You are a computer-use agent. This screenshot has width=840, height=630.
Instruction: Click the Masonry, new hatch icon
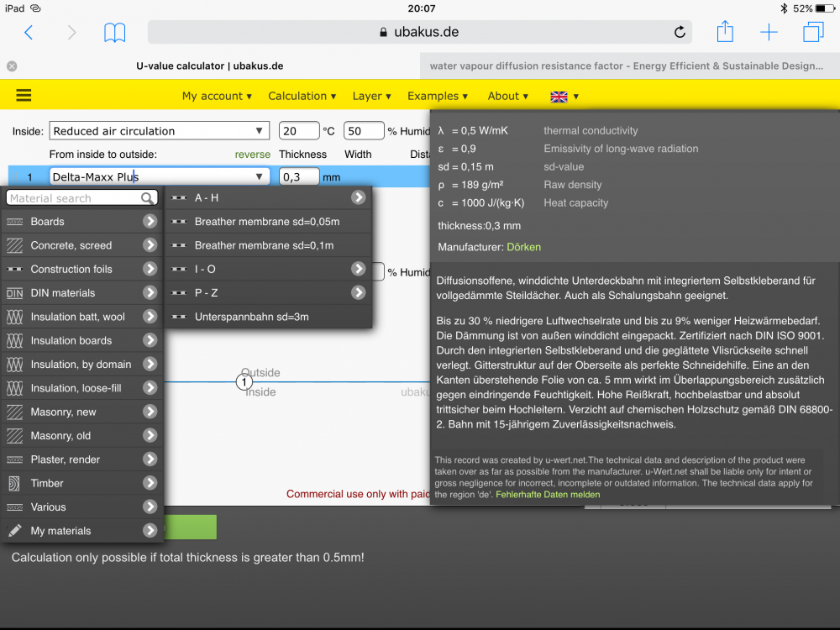14,412
